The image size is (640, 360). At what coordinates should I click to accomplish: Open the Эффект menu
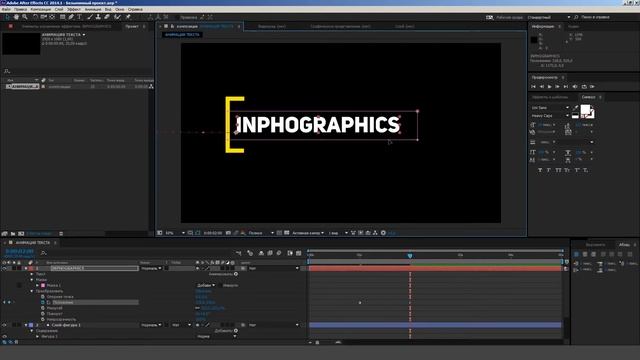point(74,9)
